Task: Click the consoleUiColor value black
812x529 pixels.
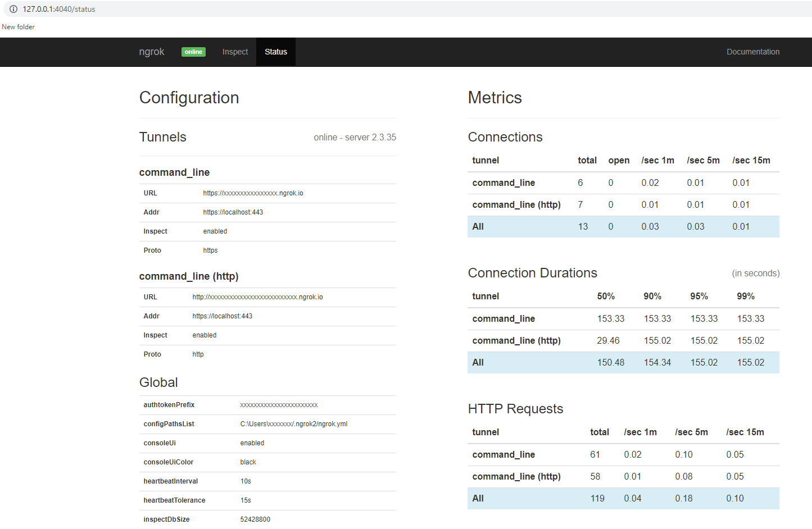Action: [248, 462]
